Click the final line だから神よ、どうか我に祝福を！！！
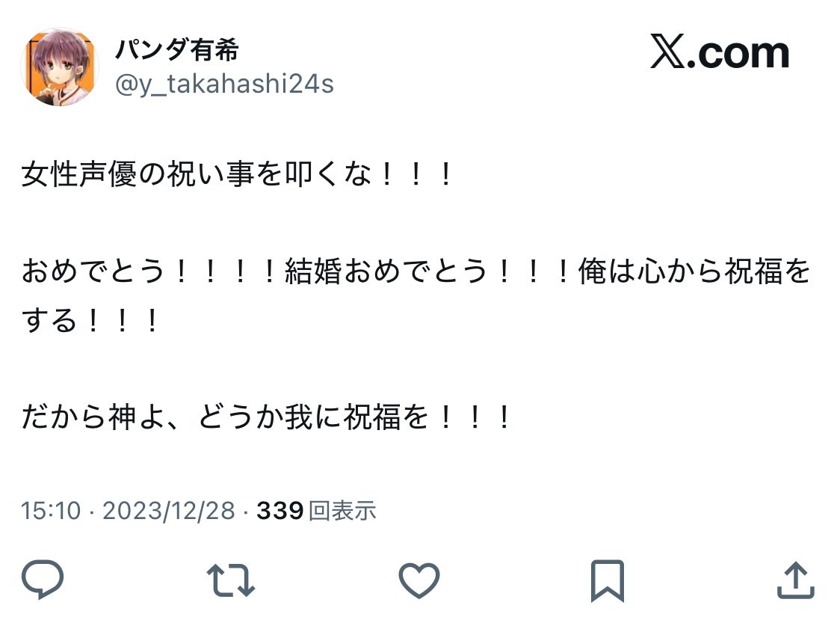 pos(266,417)
